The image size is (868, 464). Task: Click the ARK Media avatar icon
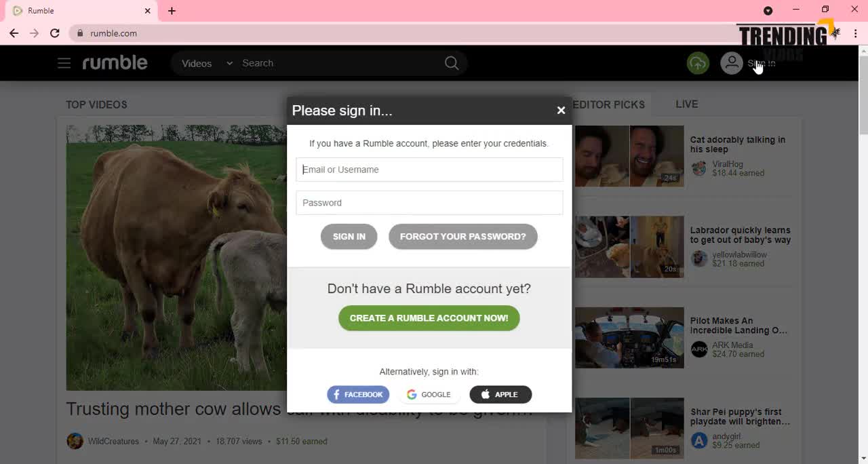(x=699, y=349)
